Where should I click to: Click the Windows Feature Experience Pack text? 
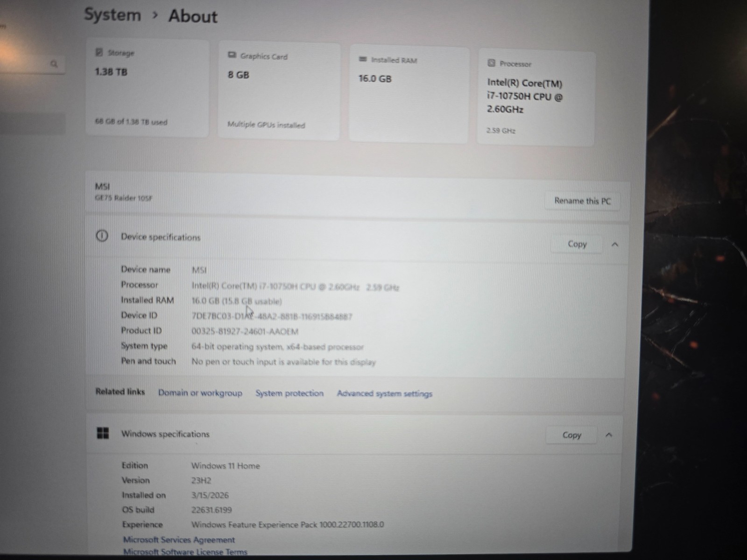(288, 525)
